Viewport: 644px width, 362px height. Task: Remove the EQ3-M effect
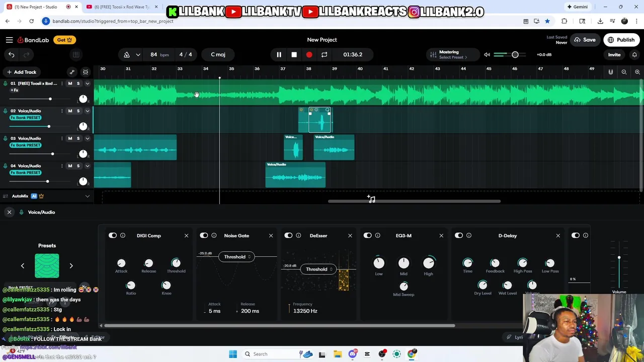[x=441, y=235]
